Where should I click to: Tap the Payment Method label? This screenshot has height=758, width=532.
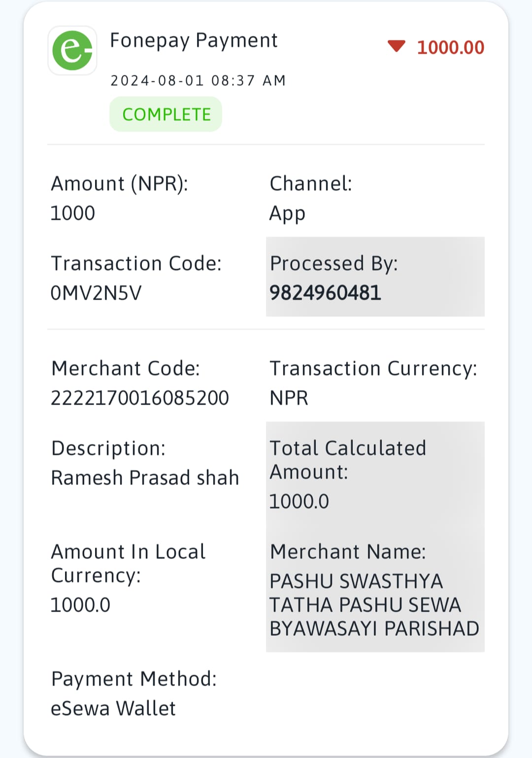click(134, 679)
